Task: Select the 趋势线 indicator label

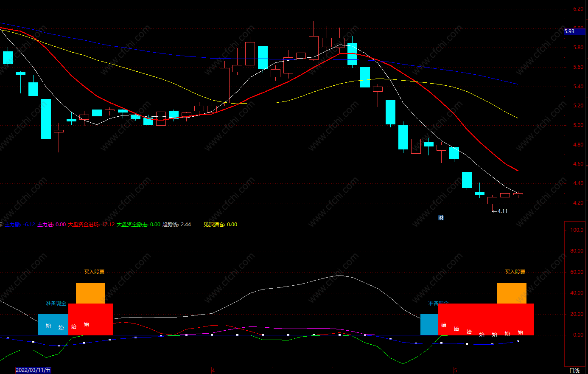Action: point(176,225)
